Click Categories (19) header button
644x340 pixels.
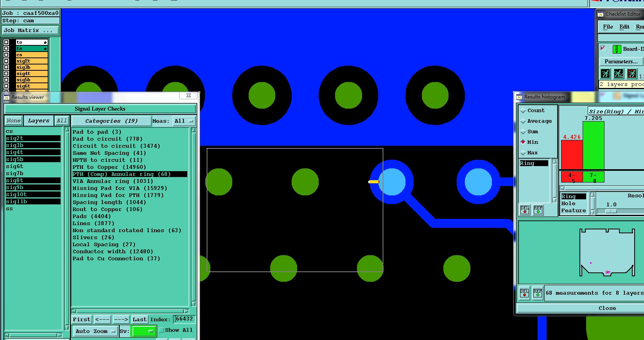pyautogui.click(x=111, y=121)
